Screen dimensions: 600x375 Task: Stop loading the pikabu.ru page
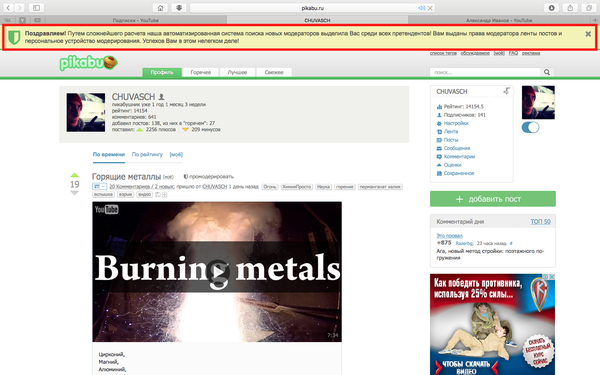pyautogui.click(x=430, y=8)
